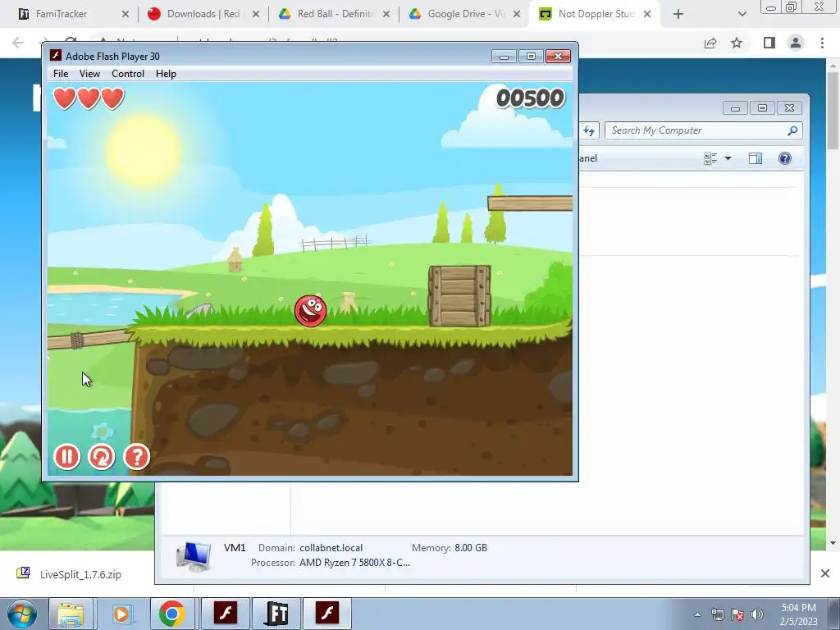Change the view in Explorer window
The width and height of the screenshot is (840, 630).
coord(710,158)
